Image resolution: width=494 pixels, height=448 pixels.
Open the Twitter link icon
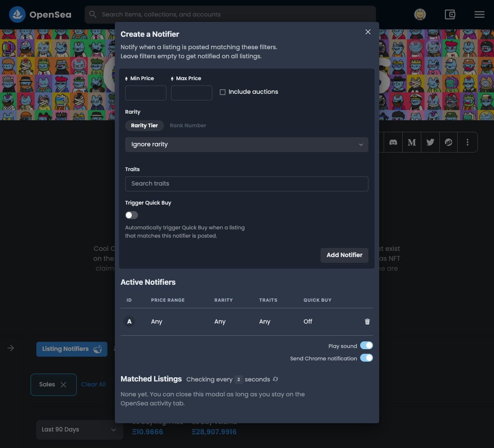click(x=430, y=142)
